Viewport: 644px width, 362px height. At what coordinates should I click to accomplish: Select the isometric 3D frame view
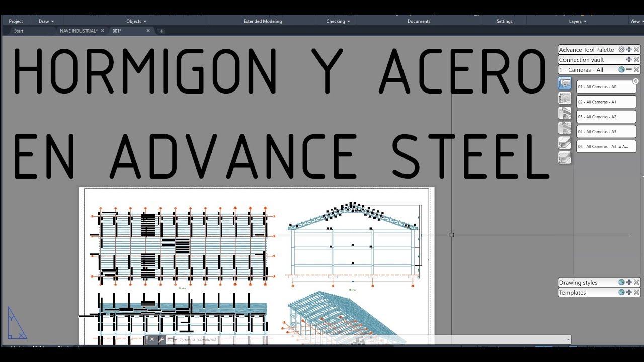click(x=347, y=317)
